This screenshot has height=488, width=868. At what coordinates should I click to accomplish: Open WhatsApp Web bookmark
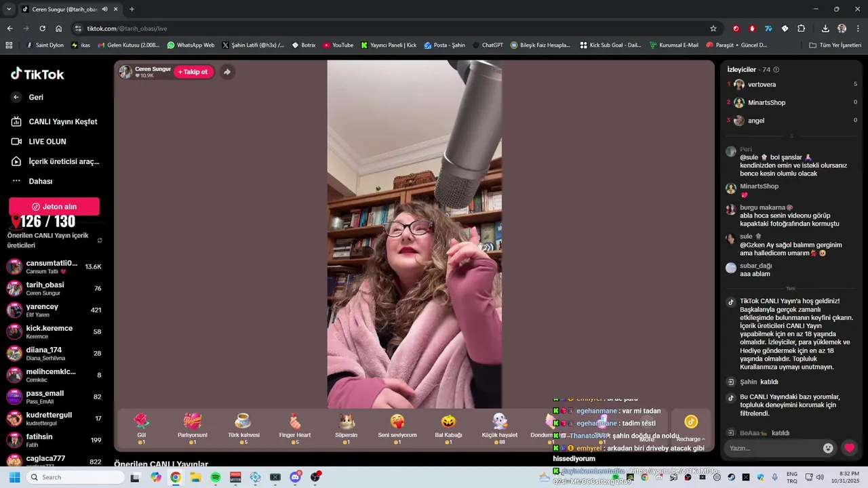191,45
